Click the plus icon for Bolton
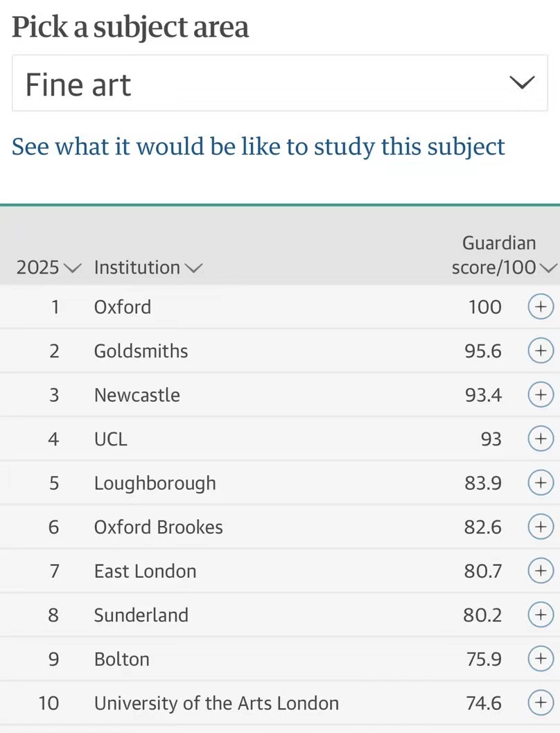The height and width of the screenshot is (733, 560). pos(541,659)
